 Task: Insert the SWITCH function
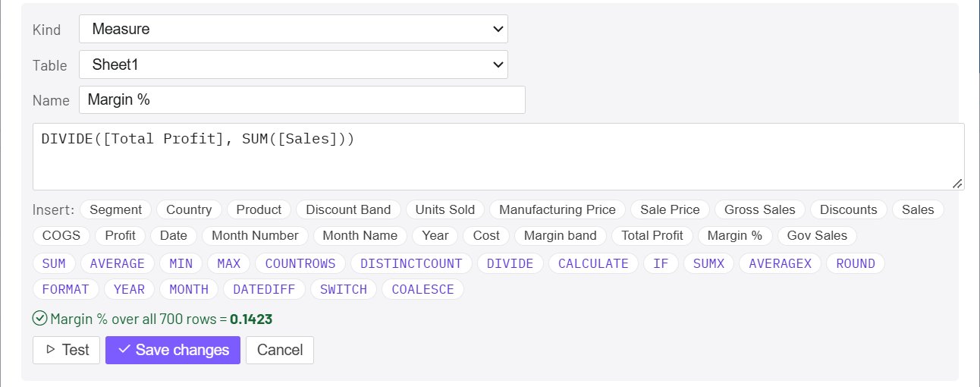(x=344, y=289)
